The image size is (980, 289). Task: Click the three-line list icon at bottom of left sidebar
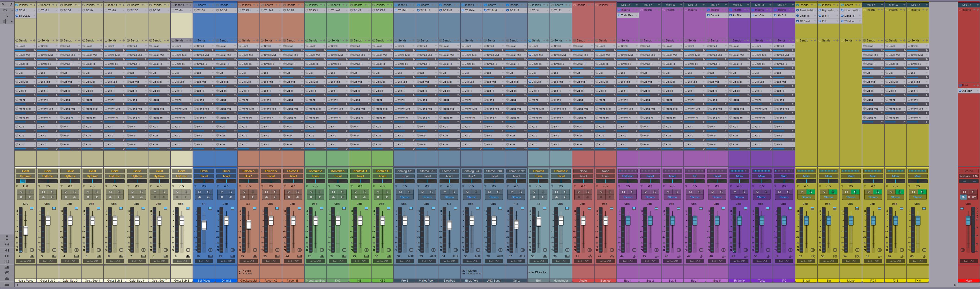pos(7,284)
